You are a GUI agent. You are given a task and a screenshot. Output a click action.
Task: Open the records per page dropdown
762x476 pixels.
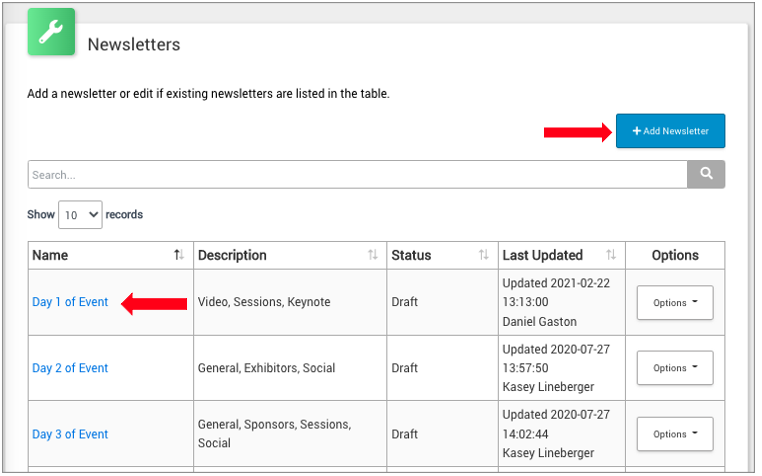click(80, 215)
